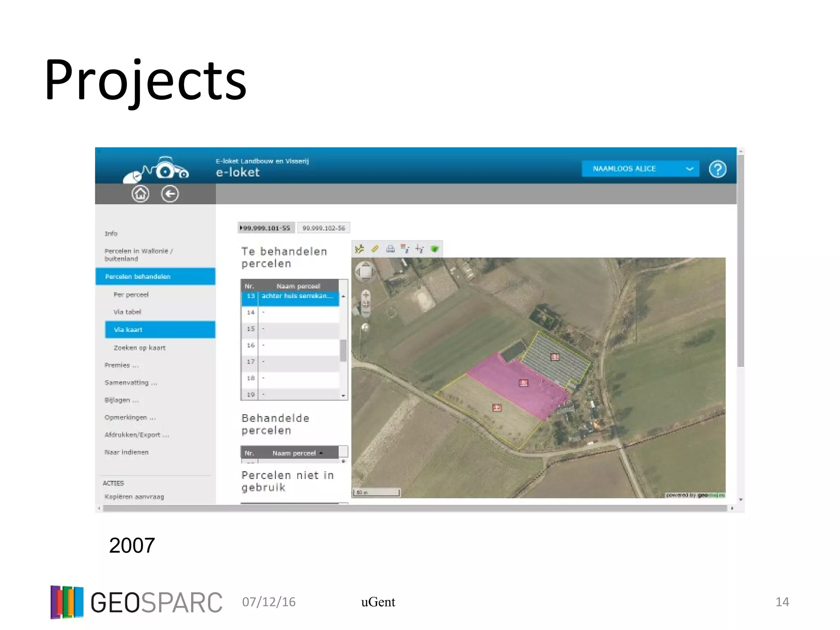Open Zoeken op kaart menu item
This screenshot has height=630, width=840.
point(139,348)
